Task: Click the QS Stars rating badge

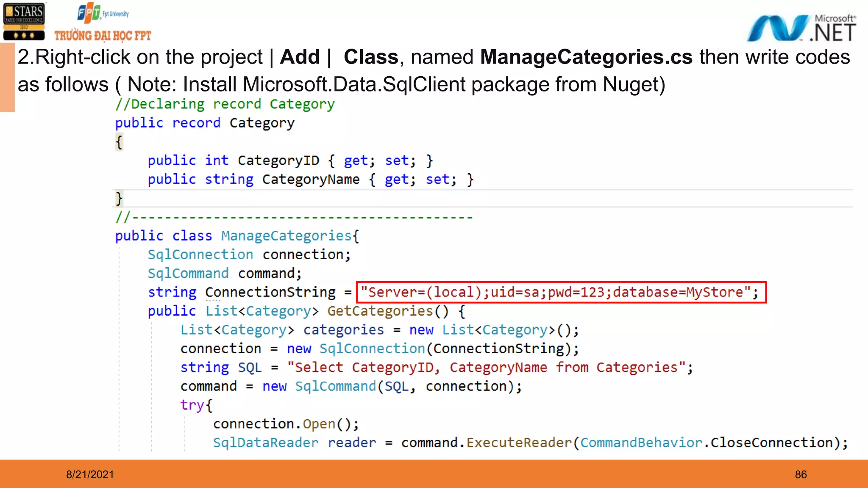Action: 24,21
